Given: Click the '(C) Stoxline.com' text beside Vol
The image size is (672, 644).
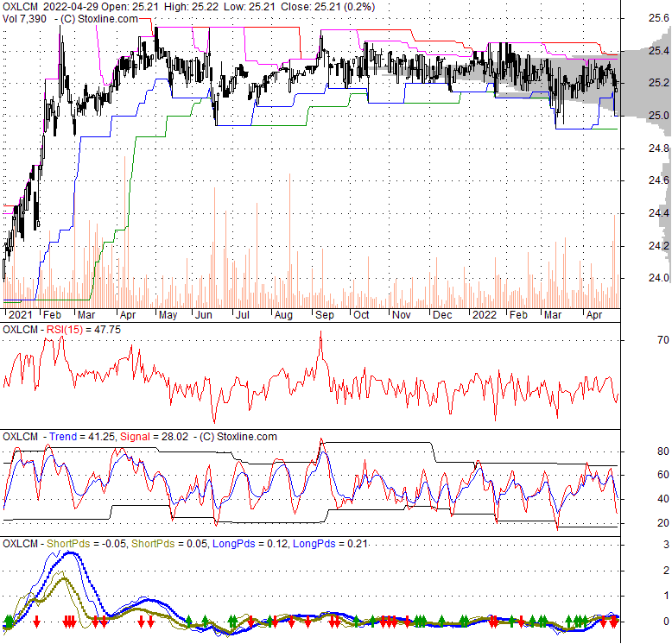Looking at the screenshot, I should (99, 19).
